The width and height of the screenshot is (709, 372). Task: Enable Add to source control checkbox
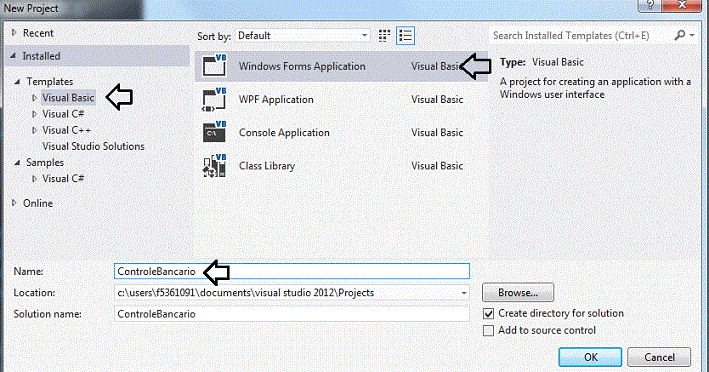click(488, 330)
